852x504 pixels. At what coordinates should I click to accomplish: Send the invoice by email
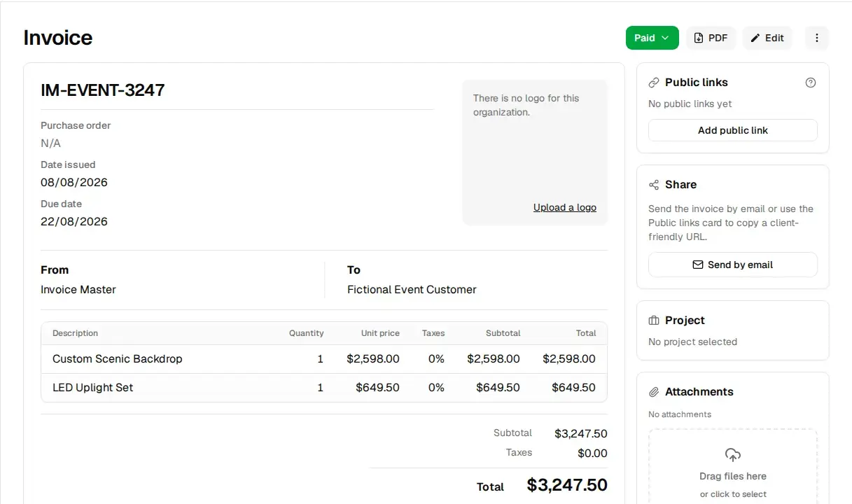[733, 265]
